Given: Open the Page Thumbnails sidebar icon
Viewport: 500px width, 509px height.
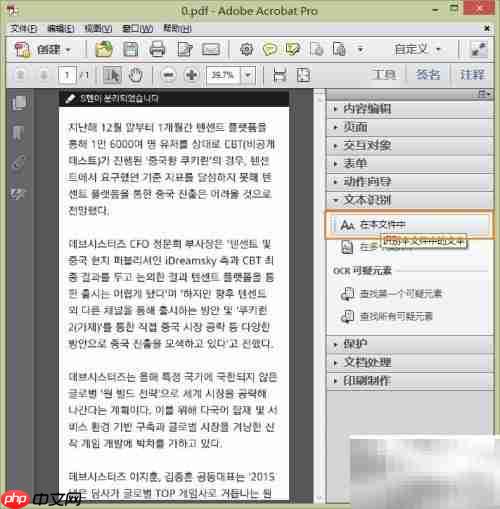Looking at the screenshot, I should (x=19, y=103).
